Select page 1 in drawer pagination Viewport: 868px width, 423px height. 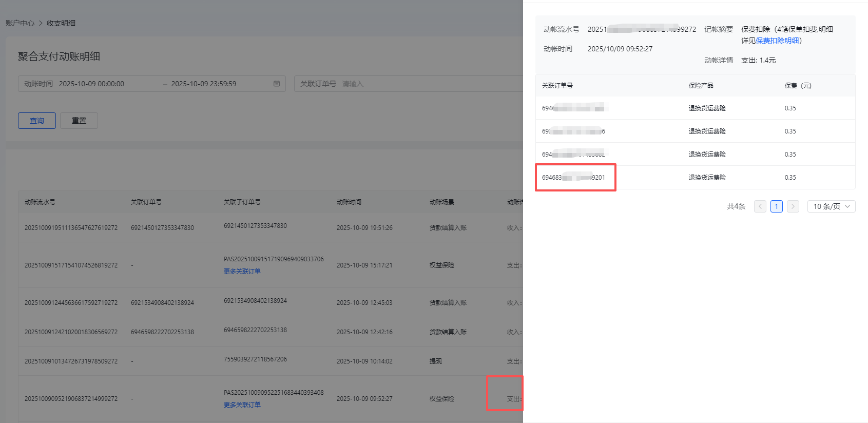(777, 206)
